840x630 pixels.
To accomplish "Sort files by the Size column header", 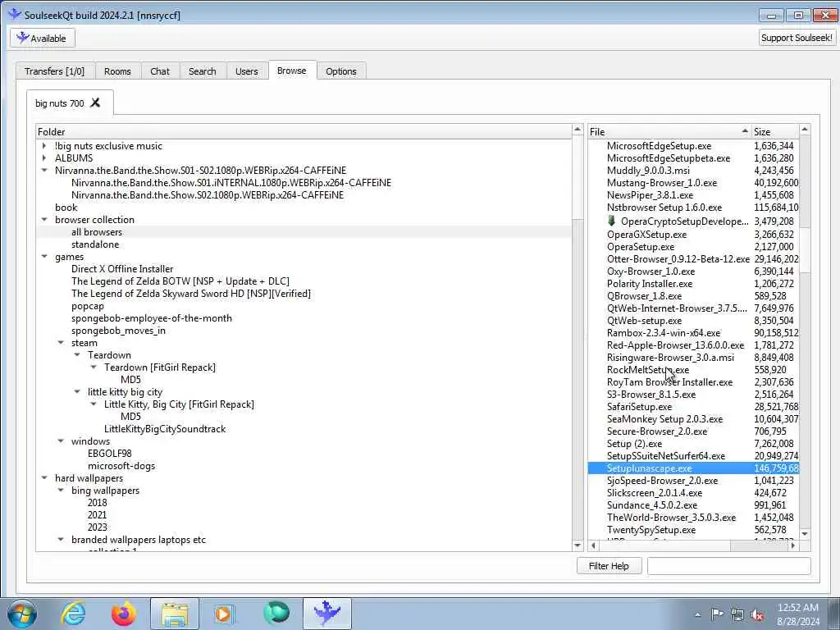I will click(775, 132).
